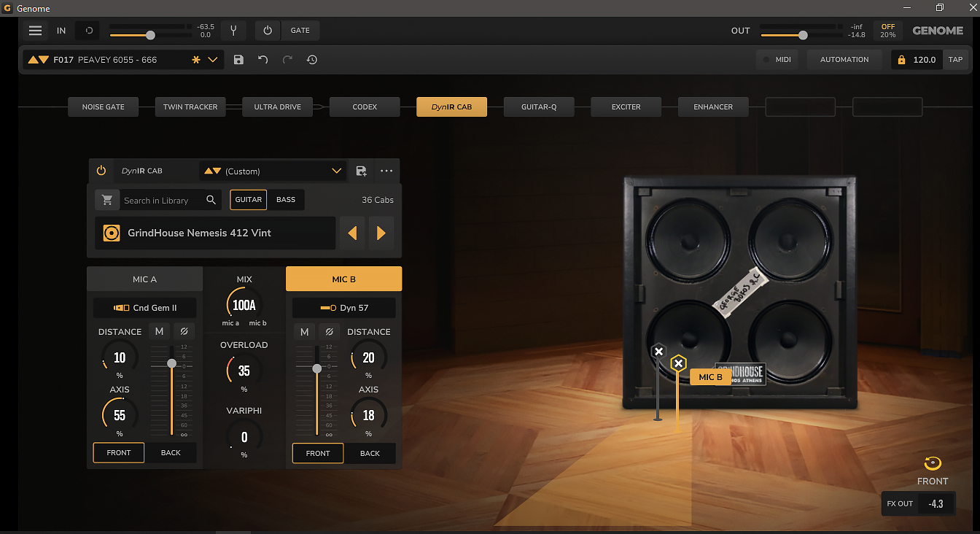The image size is (980, 534).
Task: Select the DynIR CAB block in chain
Action: [x=451, y=107]
